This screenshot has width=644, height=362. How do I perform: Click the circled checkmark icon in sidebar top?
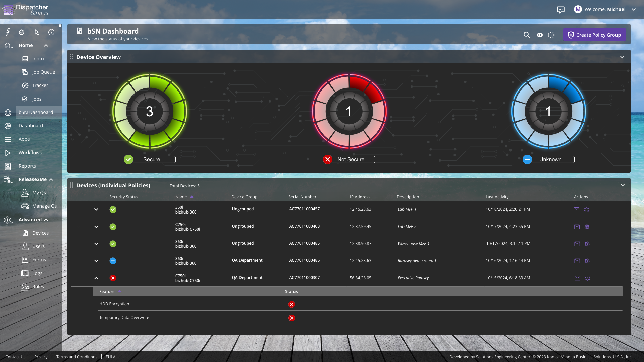[x=22, y=32]
